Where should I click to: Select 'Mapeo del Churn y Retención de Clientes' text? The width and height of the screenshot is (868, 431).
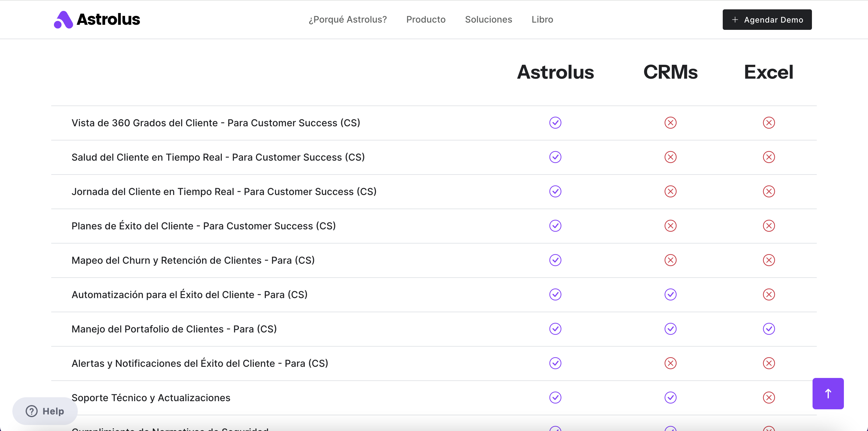[x=166, y=260]
